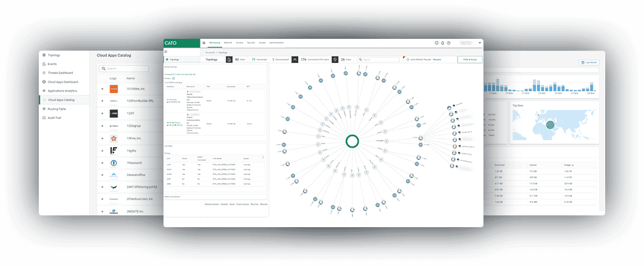
Task: Expand the 123signup catalog row
Action: pos(102,126)
